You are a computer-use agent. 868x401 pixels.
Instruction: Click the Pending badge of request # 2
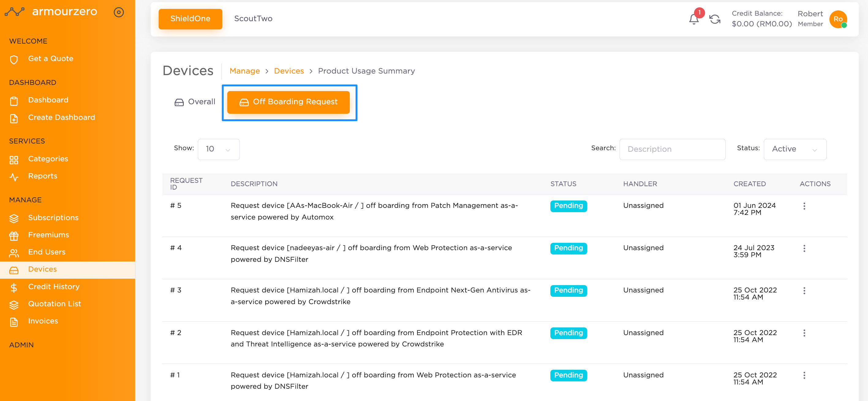tap(568, 333)
